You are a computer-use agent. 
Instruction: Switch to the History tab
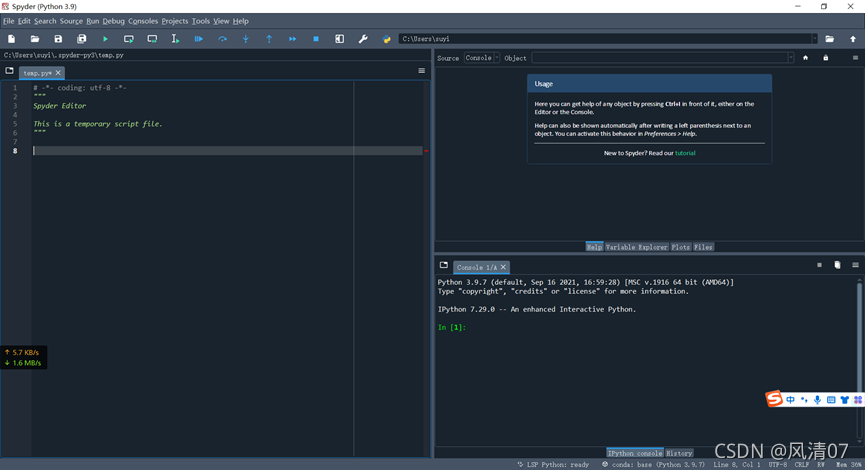click(x=679, y=453)
